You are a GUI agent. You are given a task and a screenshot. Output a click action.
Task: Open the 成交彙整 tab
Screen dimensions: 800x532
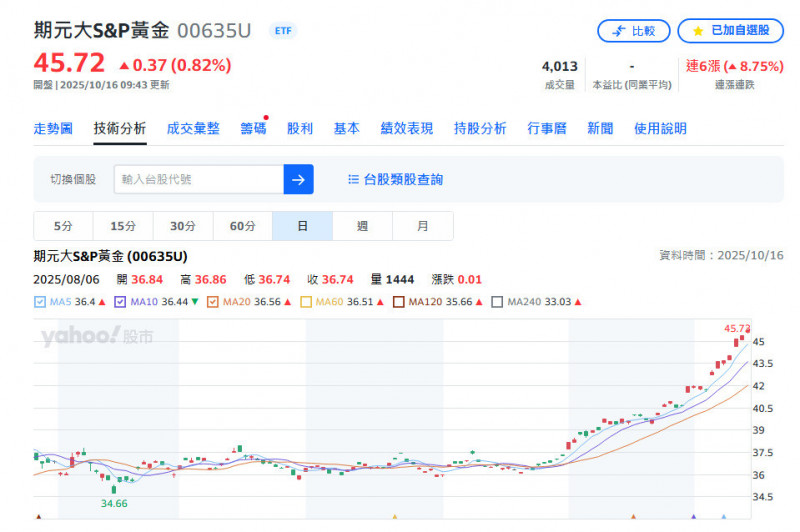[x=193, y=129]
